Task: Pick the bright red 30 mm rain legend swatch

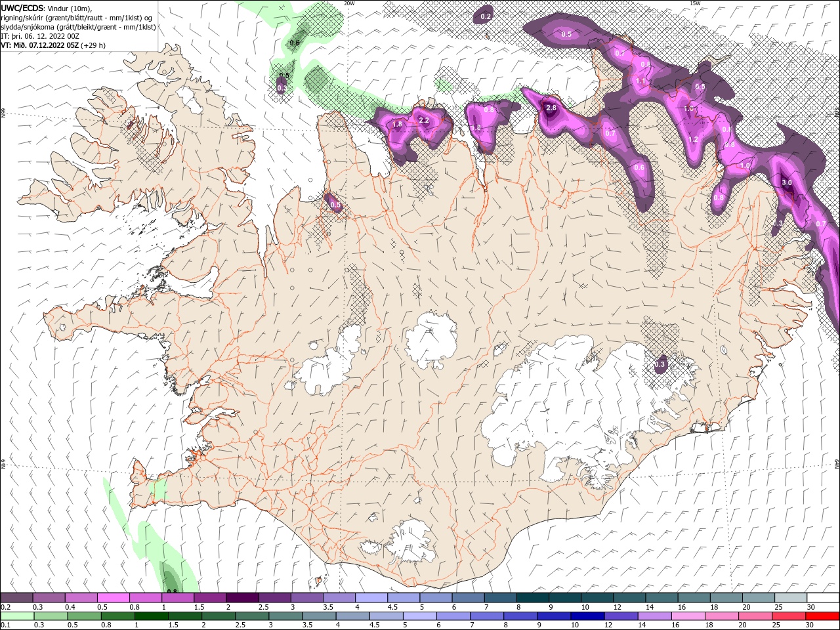Action: 822,616
